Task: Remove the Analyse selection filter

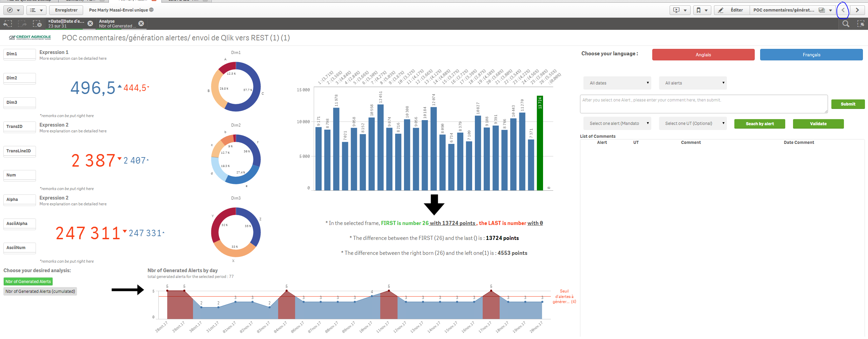Action: click(x=141, y=23)
